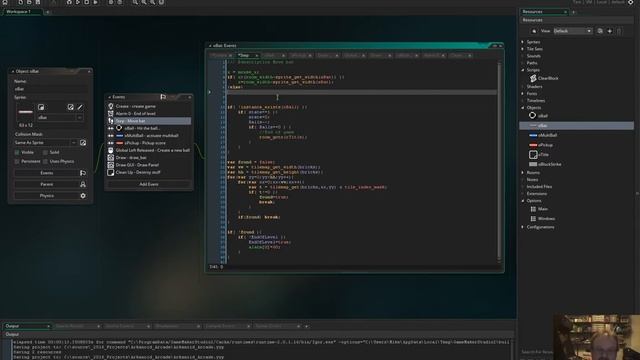Click the collision mask edit icon
This screenshot has width=640, height=360.
coord(83,142)
